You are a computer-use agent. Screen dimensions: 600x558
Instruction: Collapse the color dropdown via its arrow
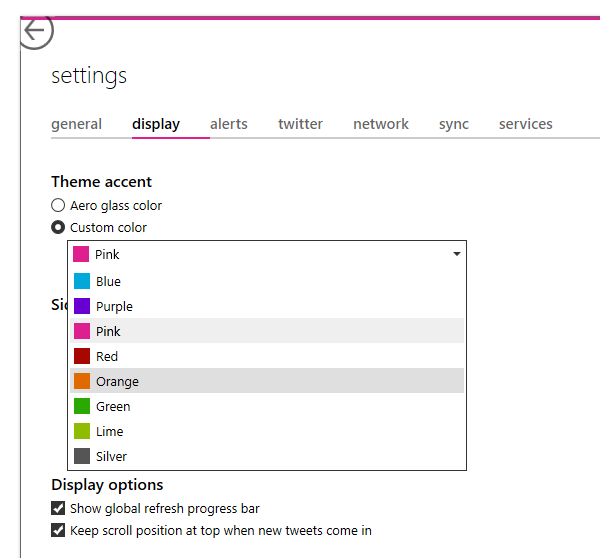(457, 254)
